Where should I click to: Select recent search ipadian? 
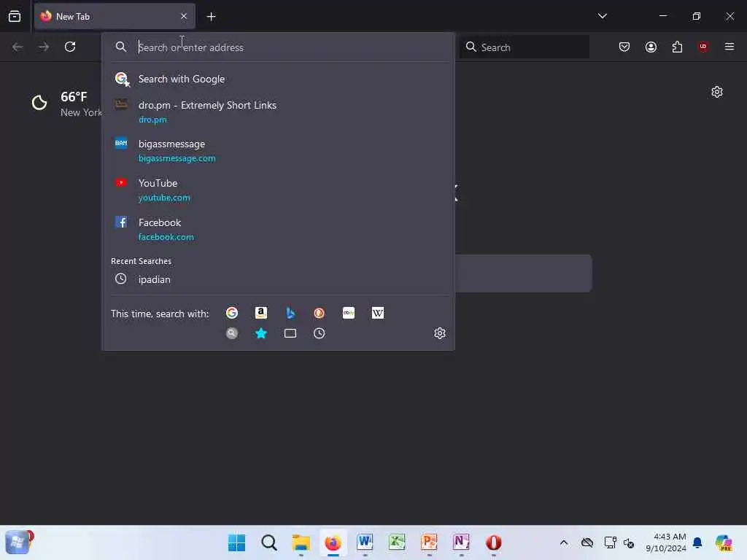click(x=278, y=279)
